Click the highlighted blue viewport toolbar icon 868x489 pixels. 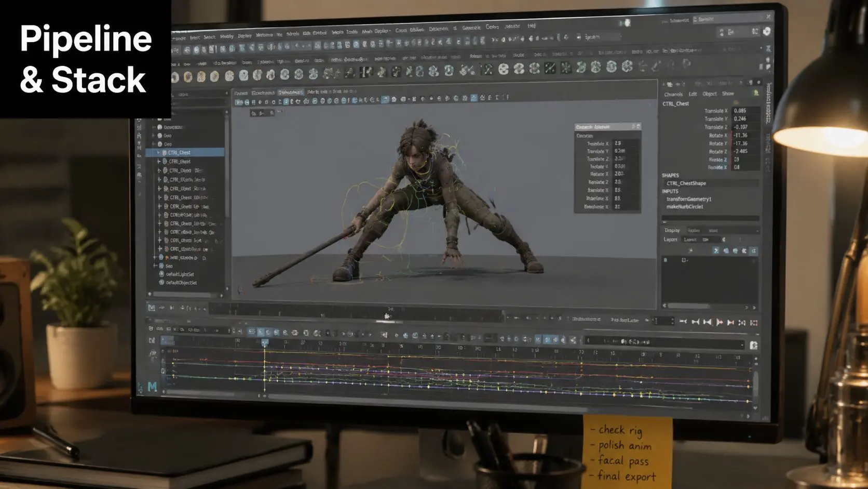pos(385,99)
